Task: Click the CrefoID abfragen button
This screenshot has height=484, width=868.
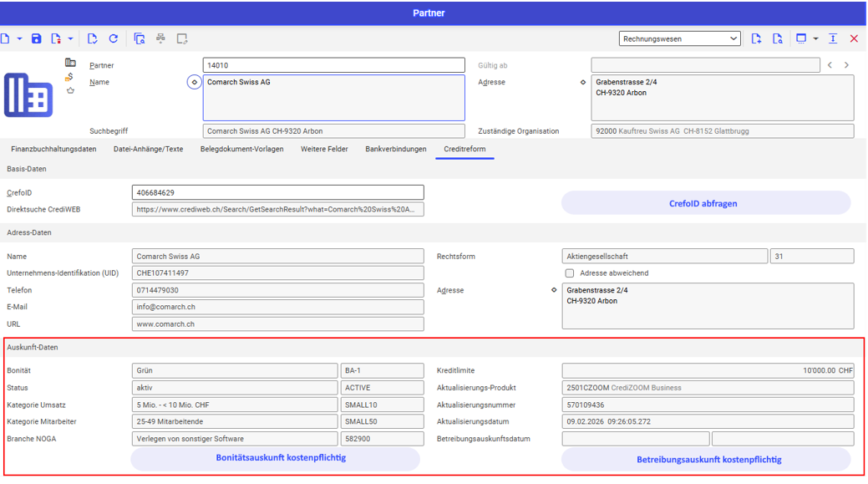Action: coord(705,203)
